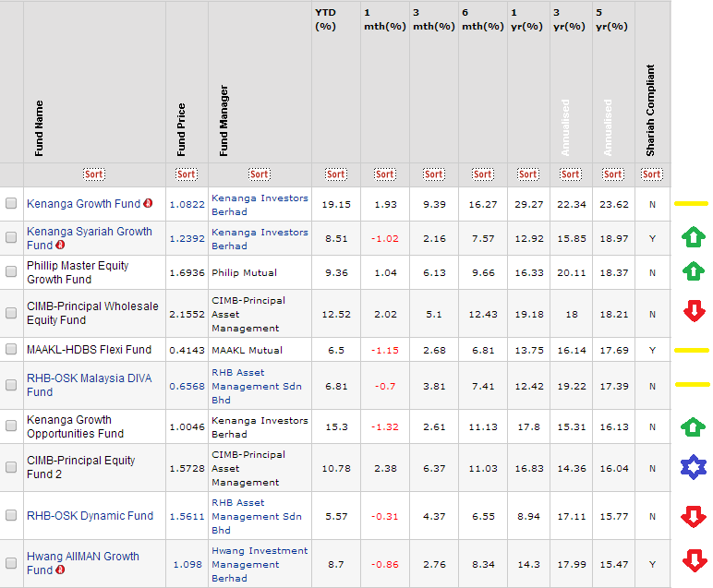
Task: Click the YTD value 19.15
Action: pyautogui.click(x=336, y=205)
